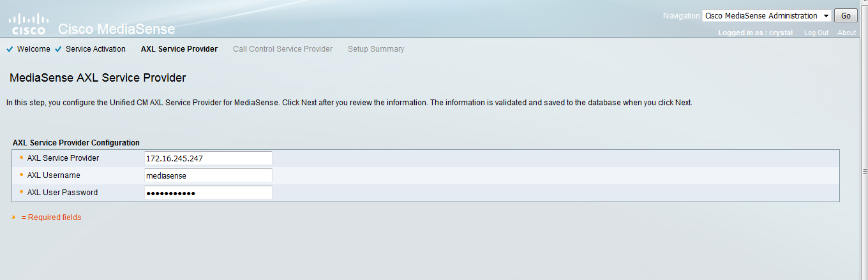Click the MediaSense AXL Service Provider page heading

tap(98, 78)
